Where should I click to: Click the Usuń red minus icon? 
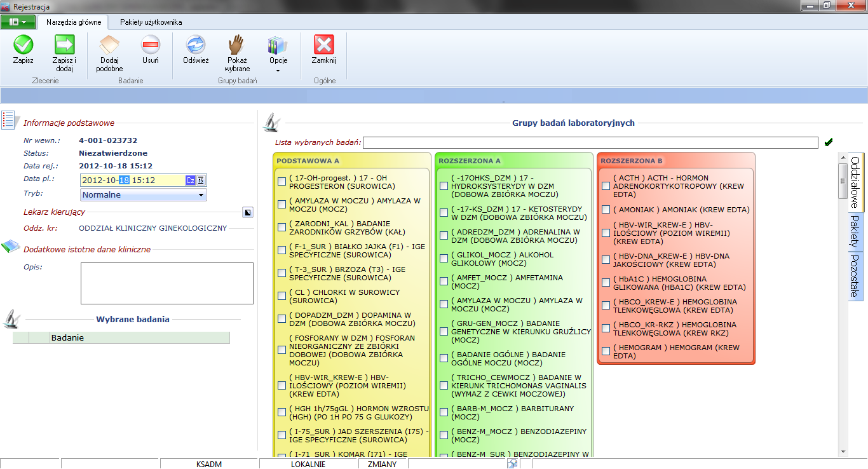(151, 45)
